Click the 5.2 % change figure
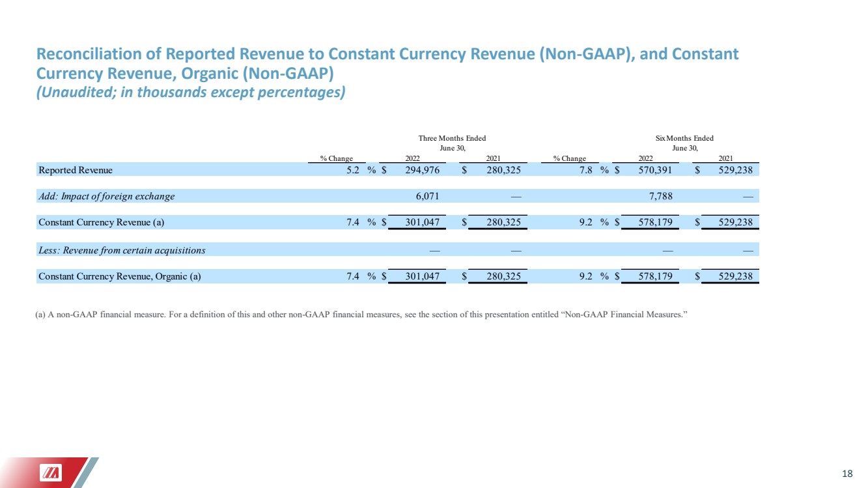This screenshot has width=868, height=488. 354,170
